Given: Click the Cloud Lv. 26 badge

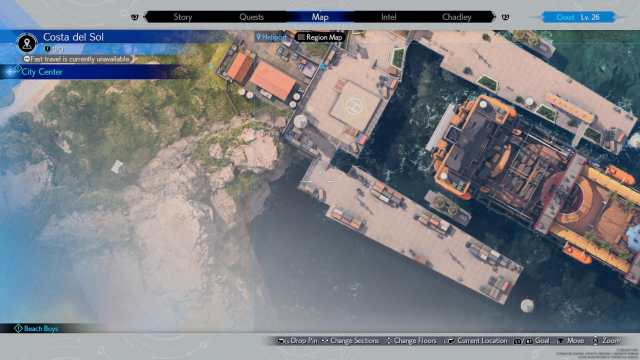Looking at the screenshot, I should 578,17.
